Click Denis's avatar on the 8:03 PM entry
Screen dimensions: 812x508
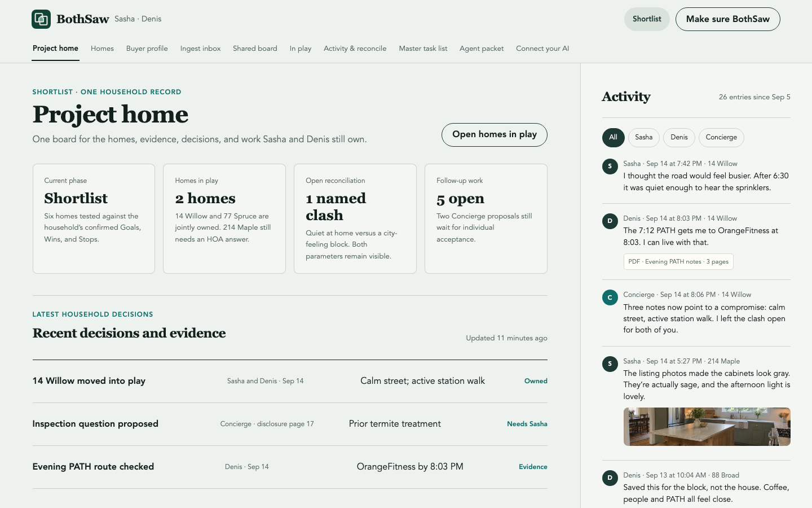click(610, 221)
